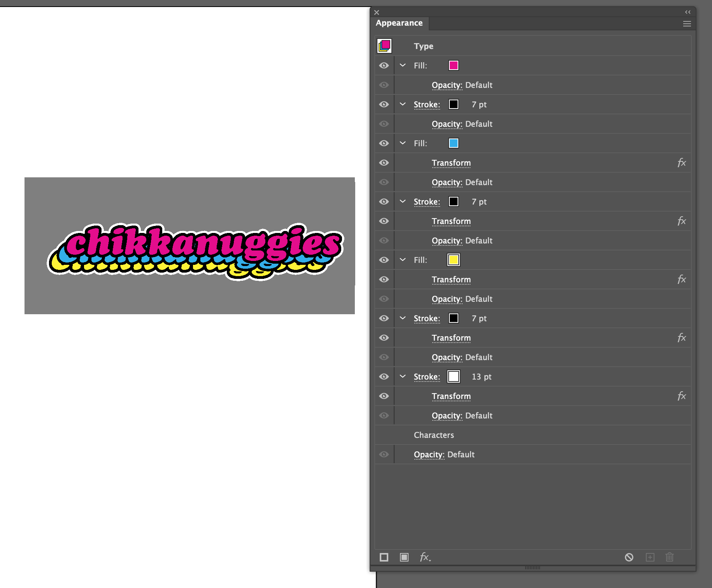
Task: Collapse the blue Fill attribute chevron
Action: coord(403,143)
